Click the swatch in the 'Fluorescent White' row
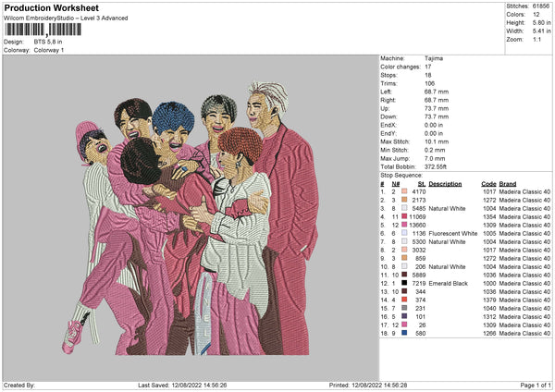The width and height of the screenshot is (555, 392). 404,233
